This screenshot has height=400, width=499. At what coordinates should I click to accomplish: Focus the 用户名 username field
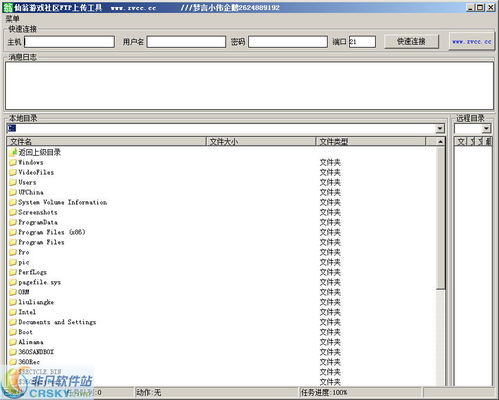186,42
